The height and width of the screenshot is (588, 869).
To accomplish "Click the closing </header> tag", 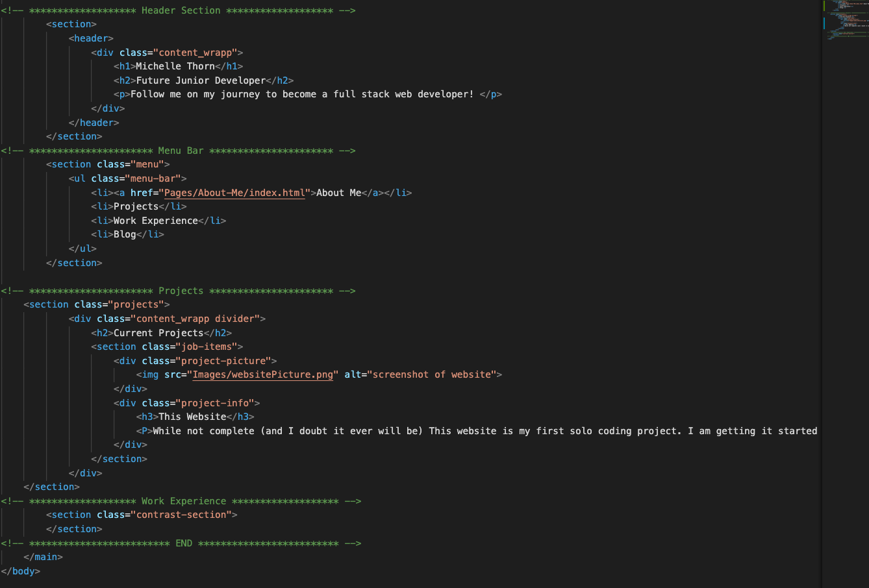I will tap(94, 123).
